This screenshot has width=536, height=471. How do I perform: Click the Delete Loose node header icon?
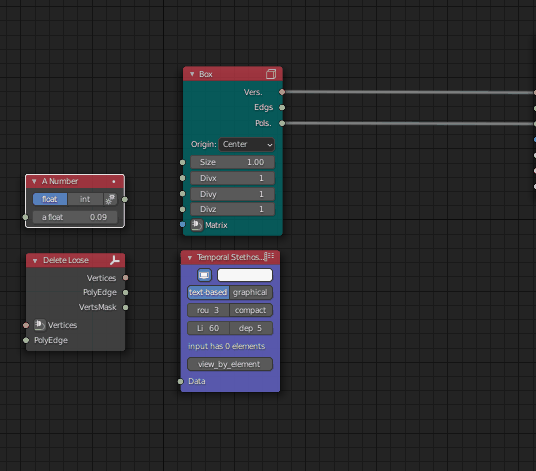click(115, 260)
